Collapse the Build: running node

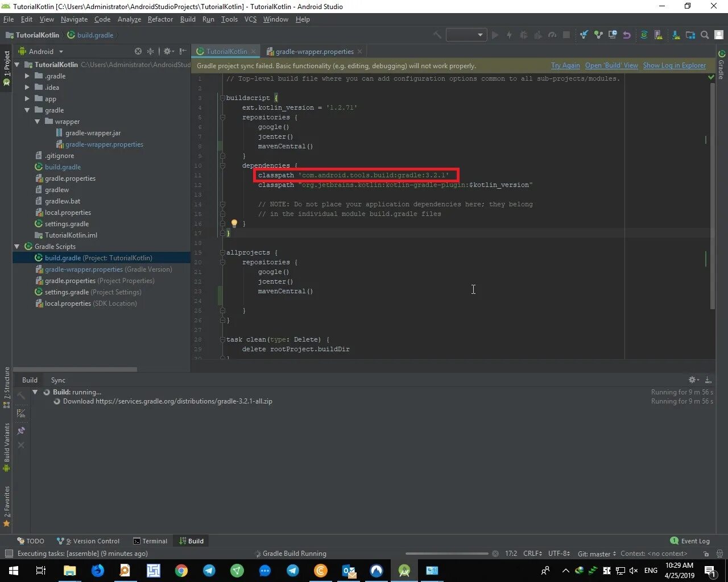(35, 392)
